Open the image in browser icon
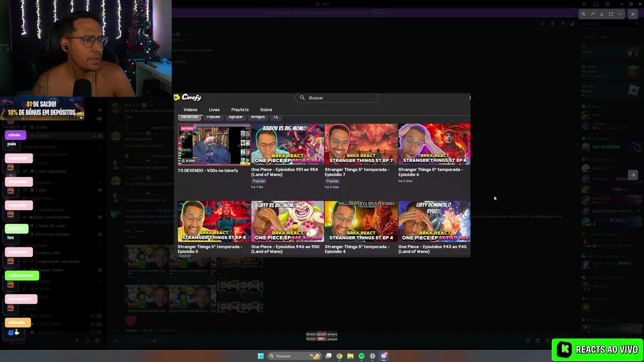 (611, 14)
